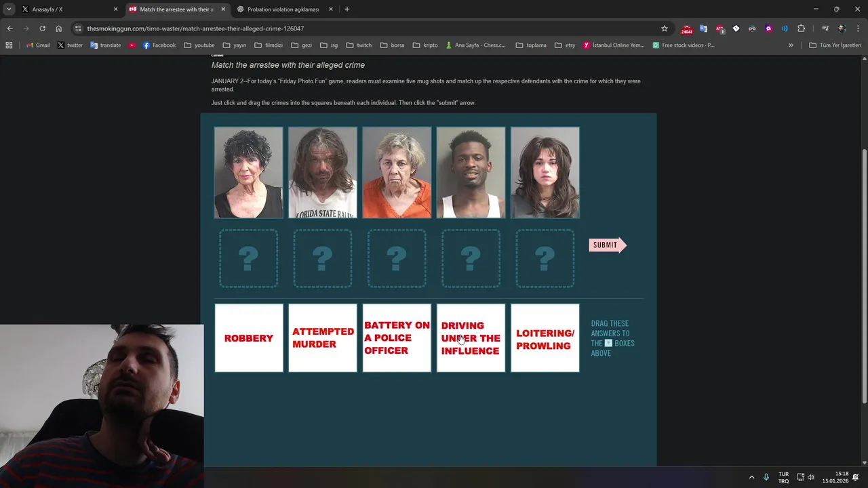Open the red extension with badge 1
This screenshot has width=868, height=488.
(719, 29)
